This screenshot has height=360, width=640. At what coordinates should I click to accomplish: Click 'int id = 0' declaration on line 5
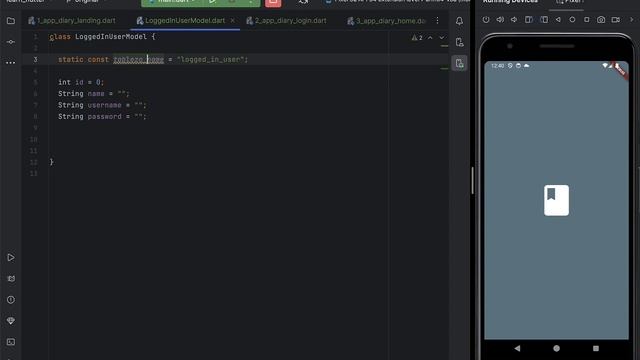click(81, 82)
